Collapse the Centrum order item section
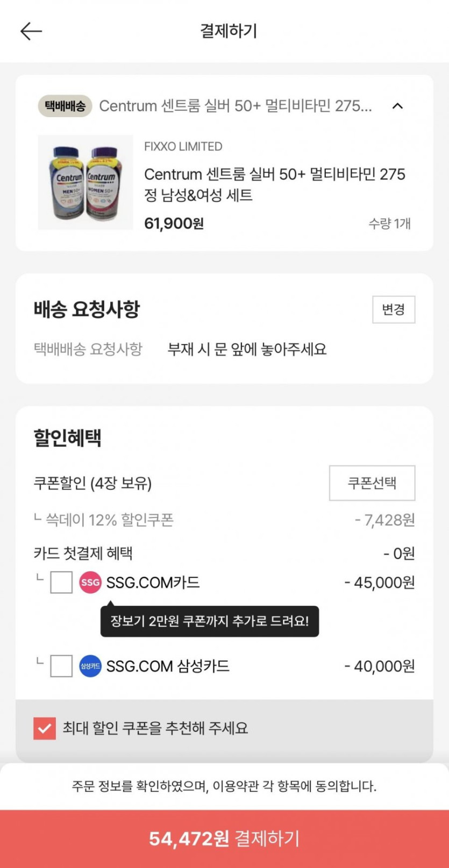 coord(397,106)
